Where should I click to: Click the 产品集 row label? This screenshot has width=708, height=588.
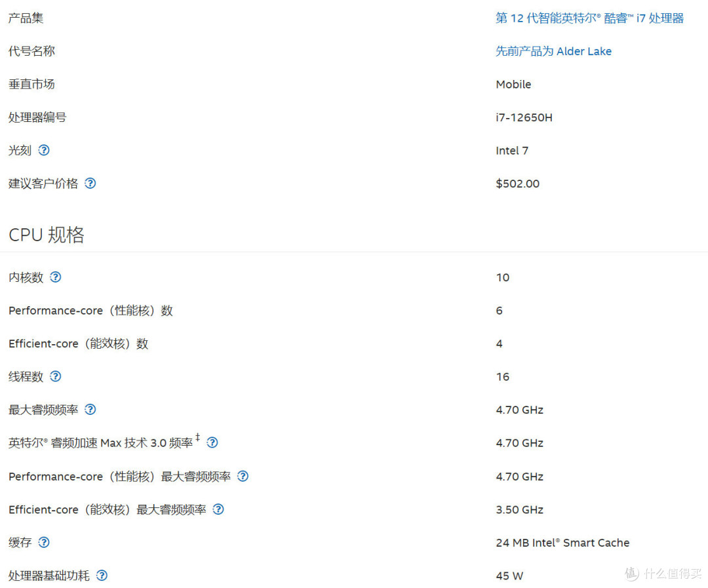[x=26, y=18]
